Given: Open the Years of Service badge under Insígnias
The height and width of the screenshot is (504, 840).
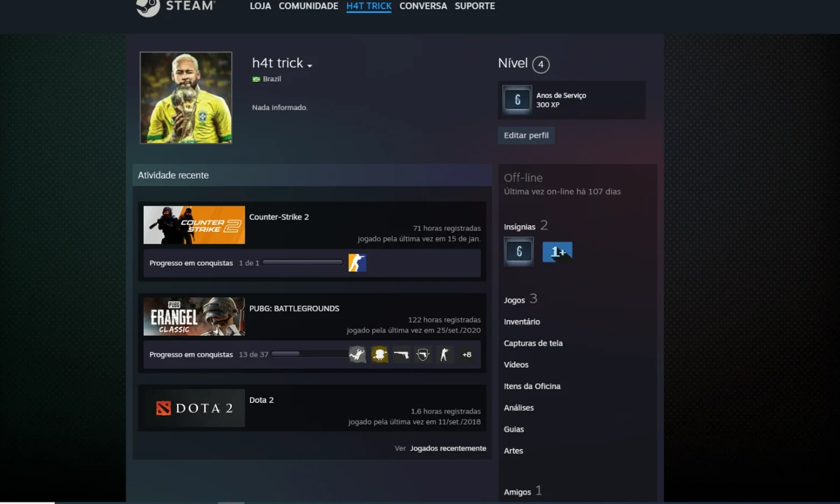Looking at the screenshot, I should coord(519,251).
